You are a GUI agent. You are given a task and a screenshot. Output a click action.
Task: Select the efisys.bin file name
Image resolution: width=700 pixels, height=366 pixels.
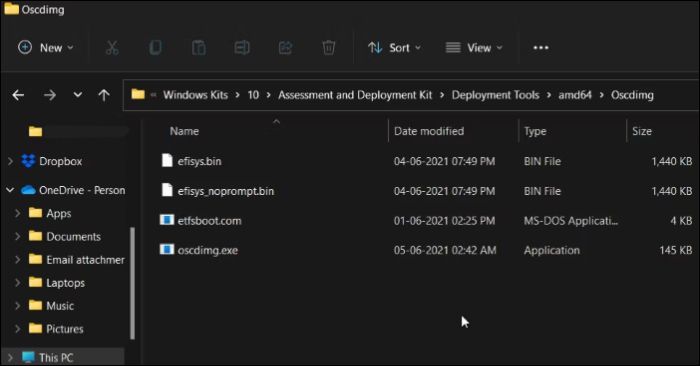tap(199, 161)
